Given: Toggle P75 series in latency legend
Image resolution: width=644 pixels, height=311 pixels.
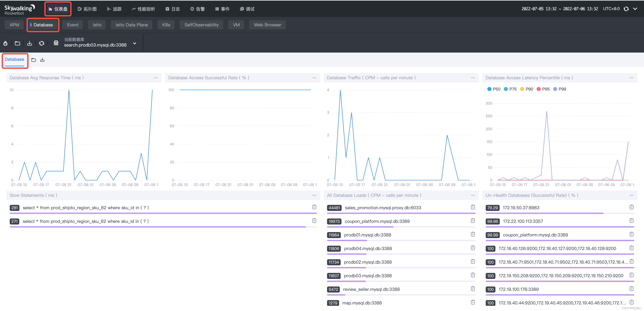Looking at the screenshot, I should point(510,89).
